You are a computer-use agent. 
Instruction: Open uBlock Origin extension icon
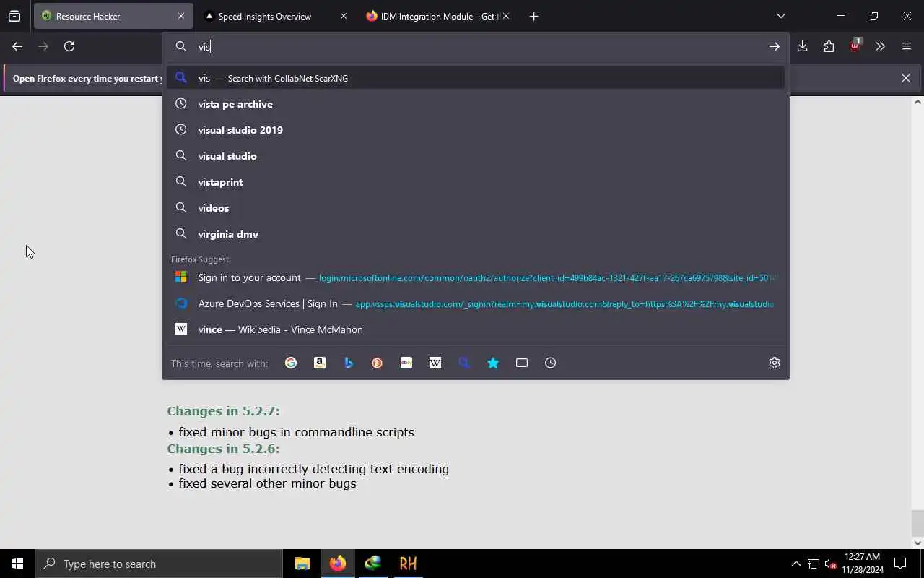point(855,46)
